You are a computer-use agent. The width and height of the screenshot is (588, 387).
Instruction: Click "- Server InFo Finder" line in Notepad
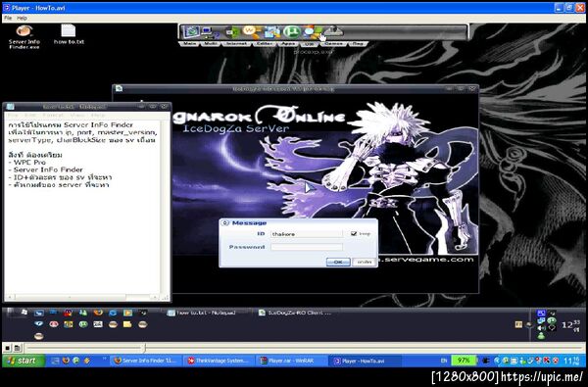pyautogui.click(x=45, y=169)
